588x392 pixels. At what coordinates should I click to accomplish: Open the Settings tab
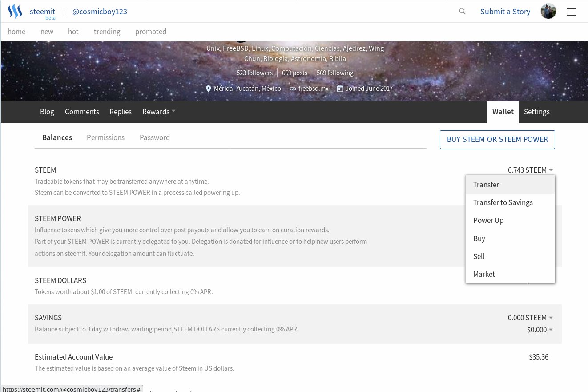(x=537, y=112)
